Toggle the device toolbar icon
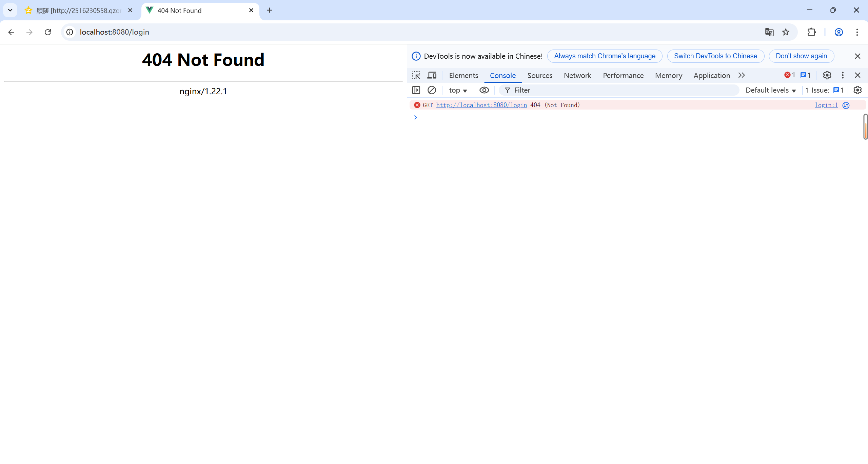 [x=432, y=75]
